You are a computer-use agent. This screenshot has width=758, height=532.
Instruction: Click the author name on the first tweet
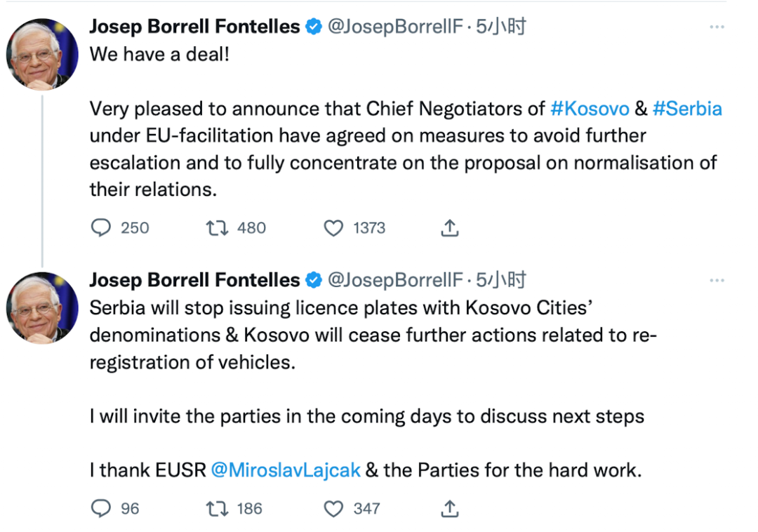click(x=194, y=27)
